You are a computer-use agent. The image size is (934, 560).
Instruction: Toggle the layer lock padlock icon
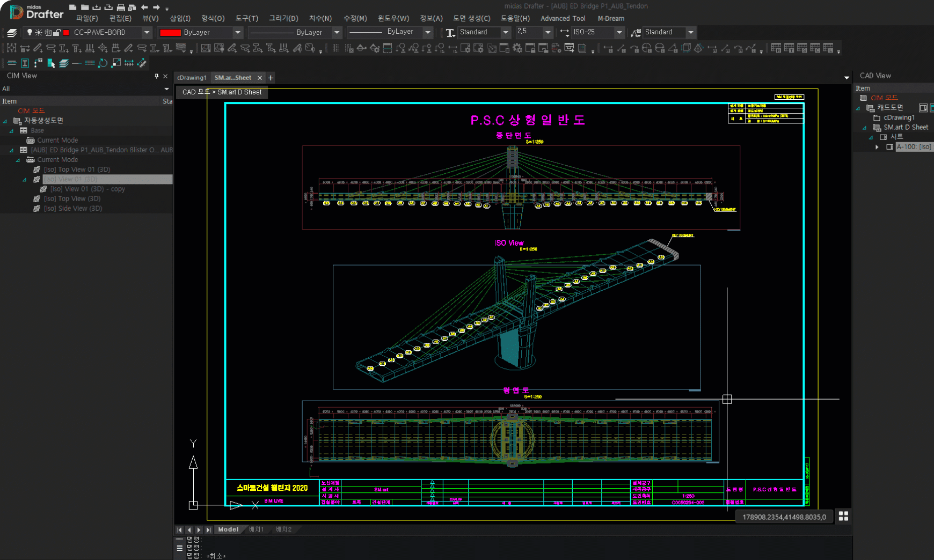[57, 33]
